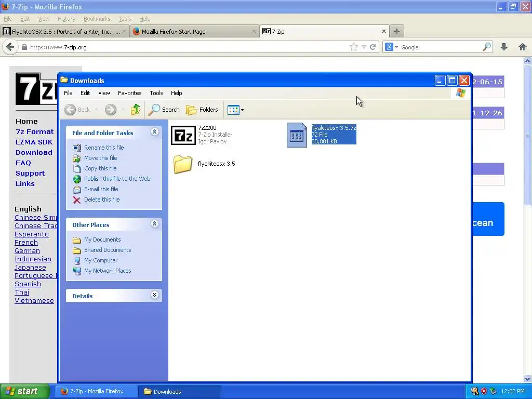Open Search in the Downloads toolbar

tap(164, 110)
